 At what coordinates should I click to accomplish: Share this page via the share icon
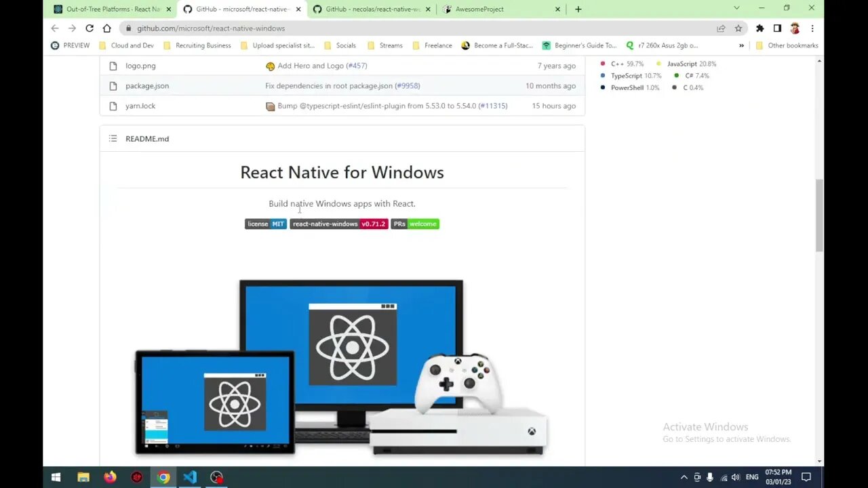point(721,28)
